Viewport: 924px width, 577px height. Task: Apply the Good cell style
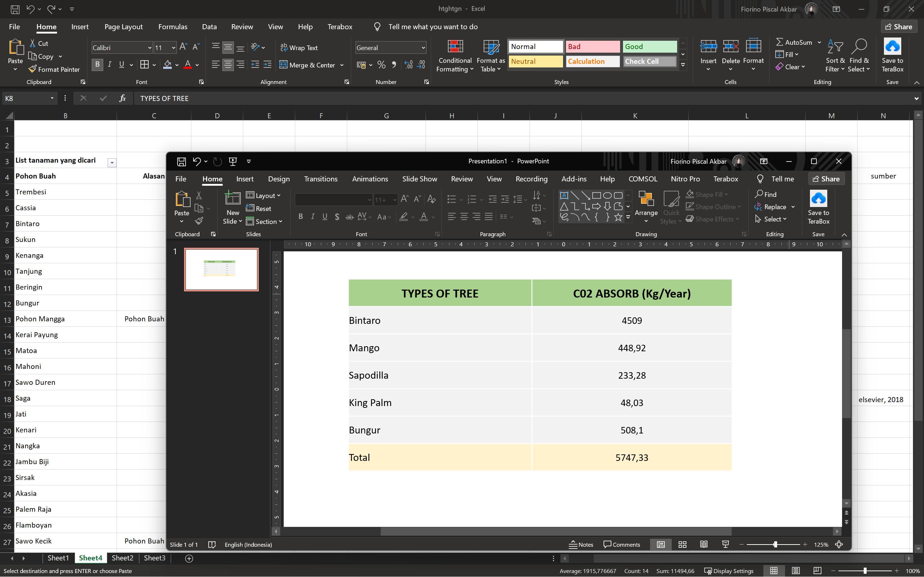click(649, 47)
